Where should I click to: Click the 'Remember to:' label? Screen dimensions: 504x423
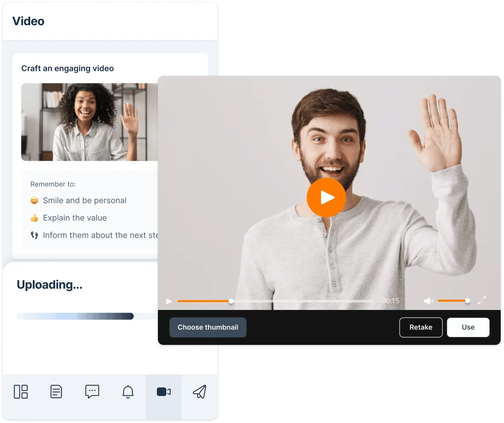click(53, 184)
